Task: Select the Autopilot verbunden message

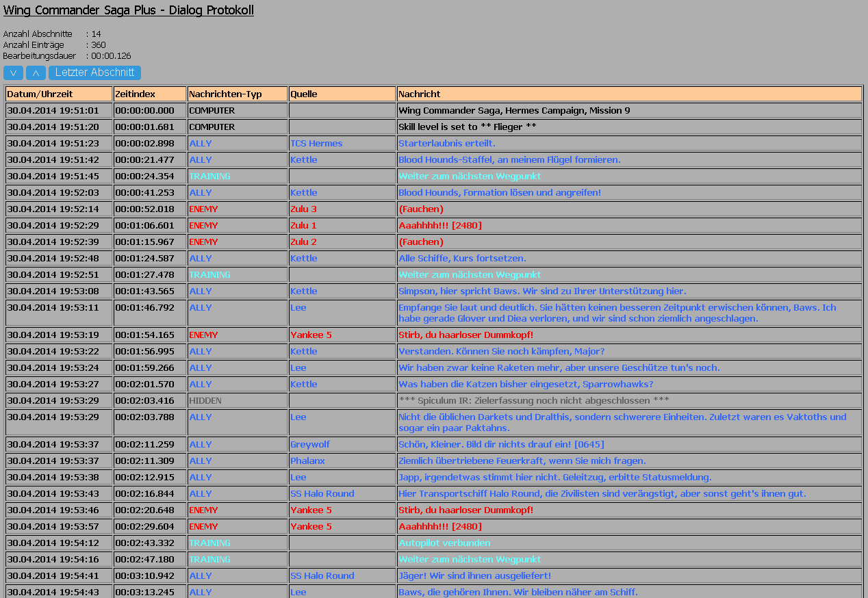Action: [444, 543]
